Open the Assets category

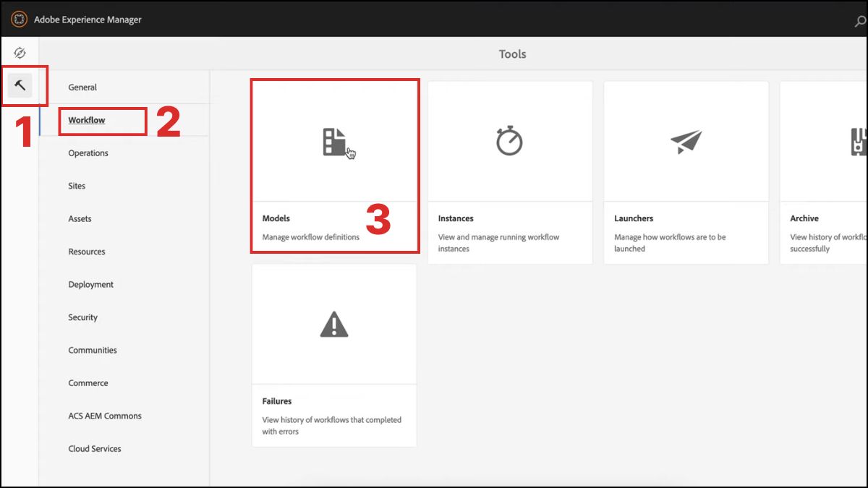pyautogui.click(x=80, y=219)
